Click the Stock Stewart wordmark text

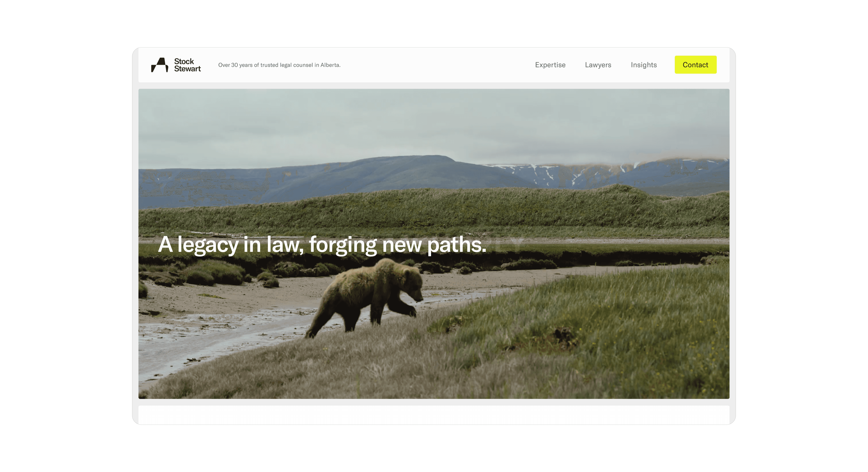(x=187, y=65)
